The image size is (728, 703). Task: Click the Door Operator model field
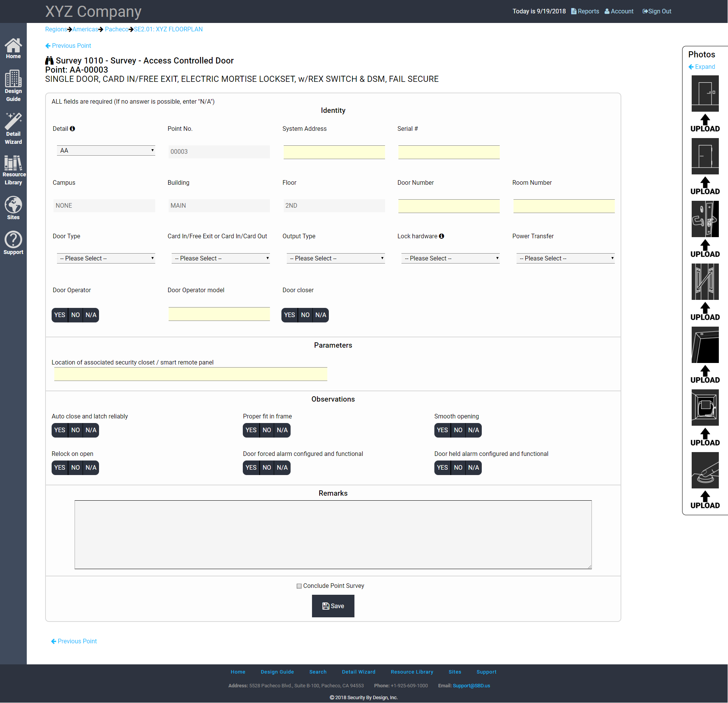coord(219,314)
